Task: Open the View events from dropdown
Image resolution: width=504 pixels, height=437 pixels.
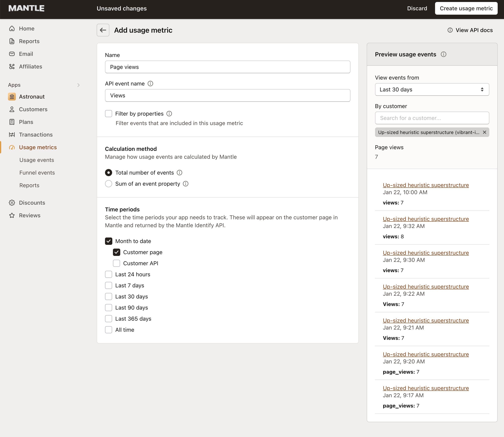Action: point(432,89)
